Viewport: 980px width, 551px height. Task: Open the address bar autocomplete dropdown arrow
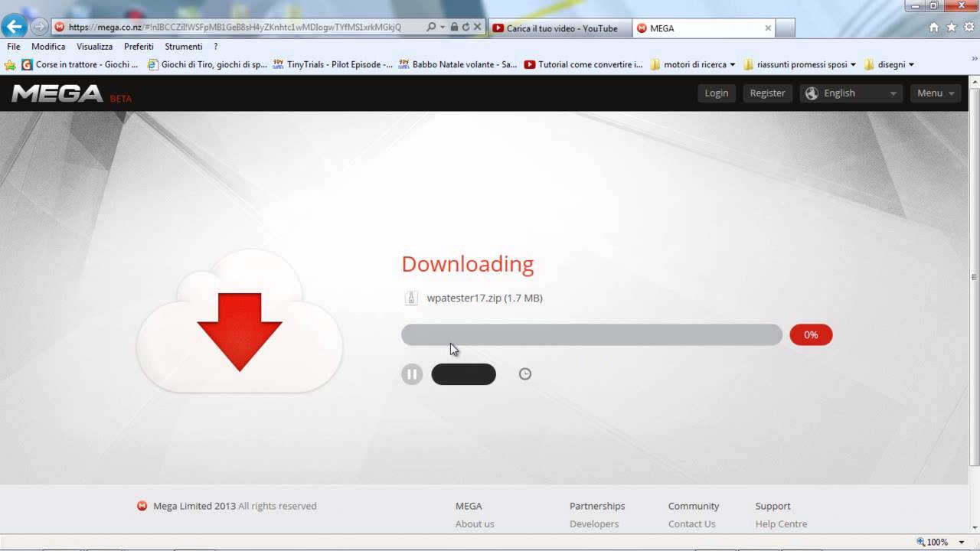(x=443, y=27)
